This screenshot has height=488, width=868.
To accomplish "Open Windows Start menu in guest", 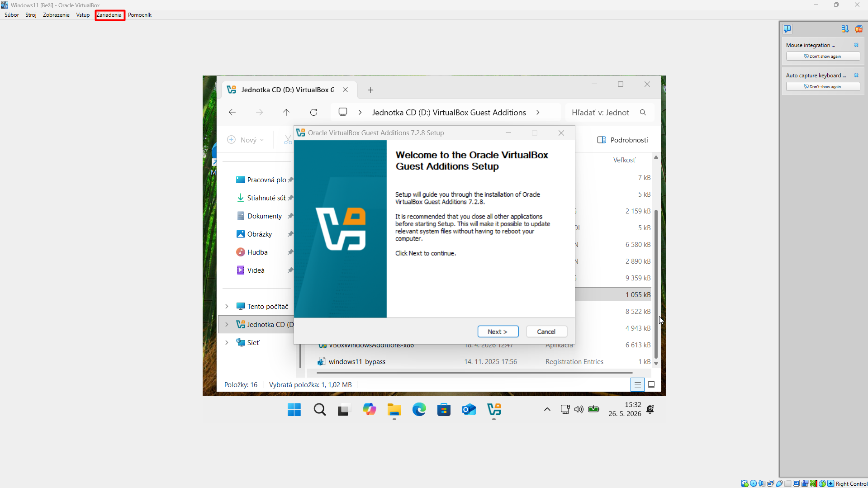I will coord(294,410).
